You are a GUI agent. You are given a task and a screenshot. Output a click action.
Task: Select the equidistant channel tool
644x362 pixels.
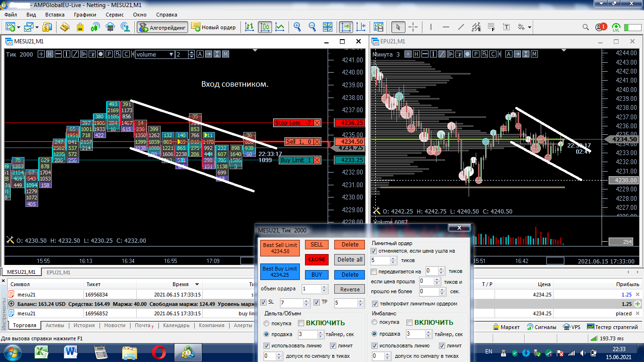tap(476, 27)
